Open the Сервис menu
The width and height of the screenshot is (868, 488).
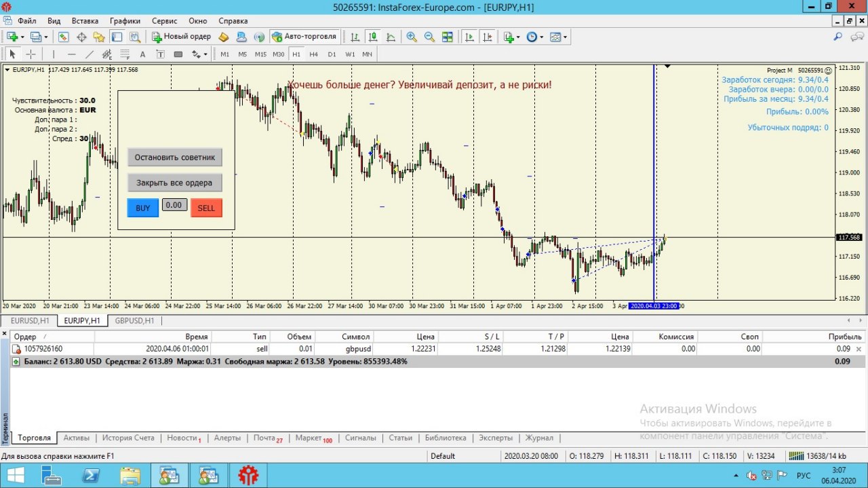coord(165,21)
